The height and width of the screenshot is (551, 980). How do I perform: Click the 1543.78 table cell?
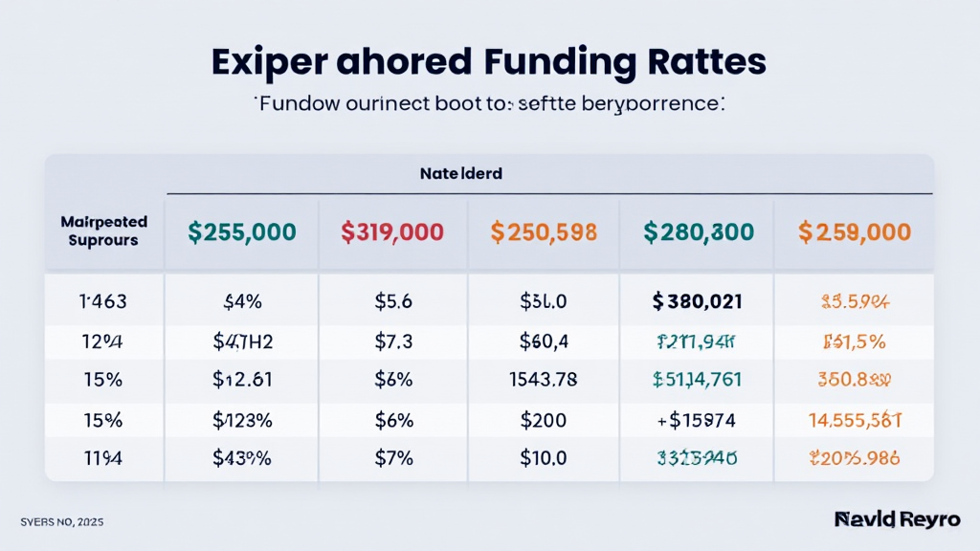(543, 378)
